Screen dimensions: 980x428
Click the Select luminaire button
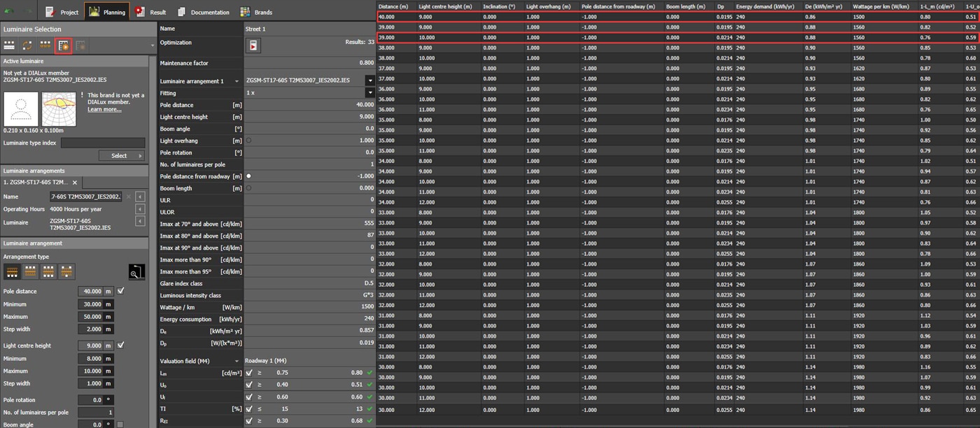tap(122, 156)
